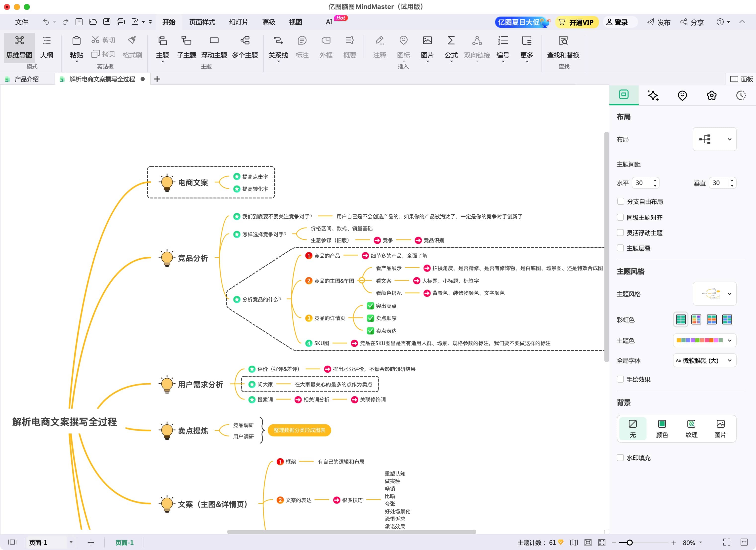Select the fourth rainbow color scheme
This screenshot has width=756, height=550.
[727, 319]
